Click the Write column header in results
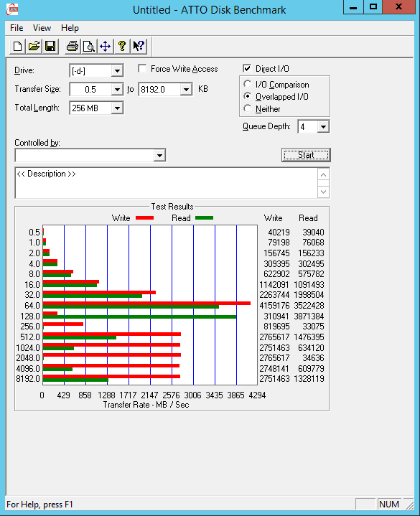This screenshot has height=516, width=420. click(x=274, y=218)
